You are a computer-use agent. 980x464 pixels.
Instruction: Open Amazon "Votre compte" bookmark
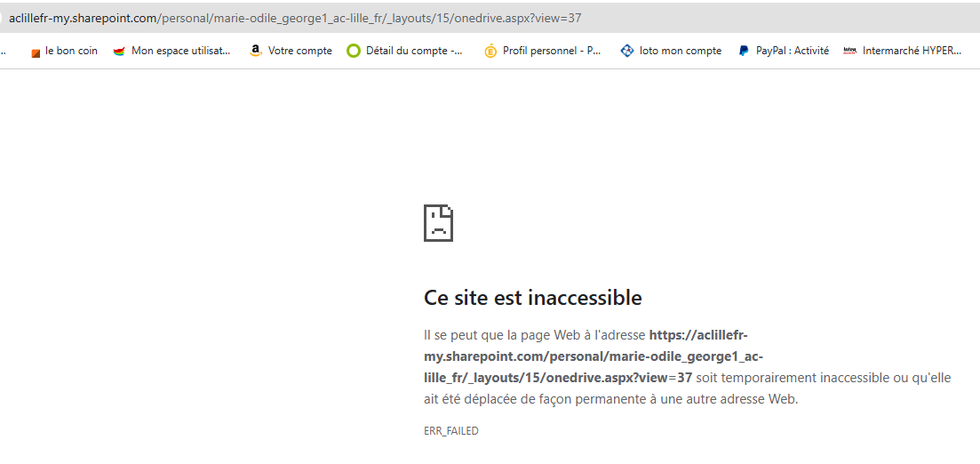(x=291, y=52)
